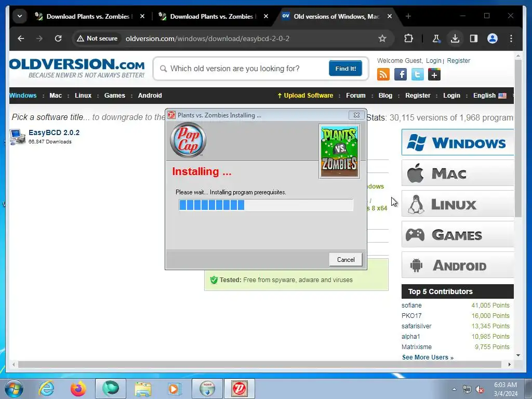The image size is (532, 399).
Task: Click See More Users link
Action: (x=428, y=357)
